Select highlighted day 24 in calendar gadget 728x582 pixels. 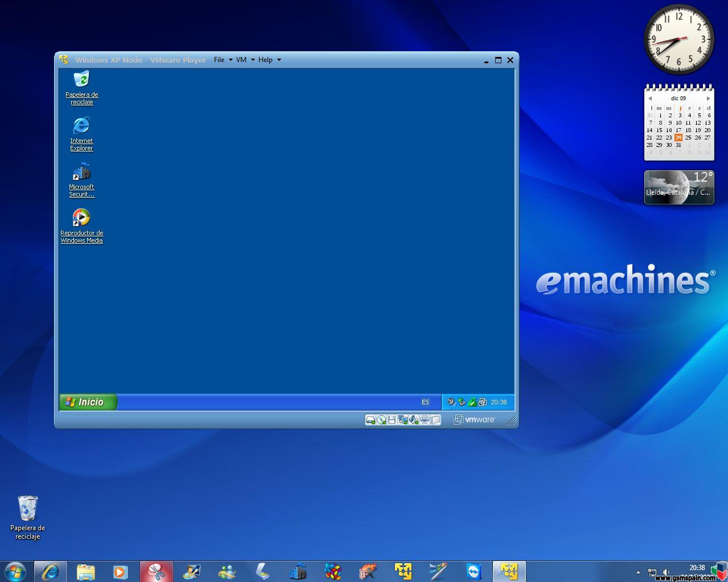click(x=678, y=137)
